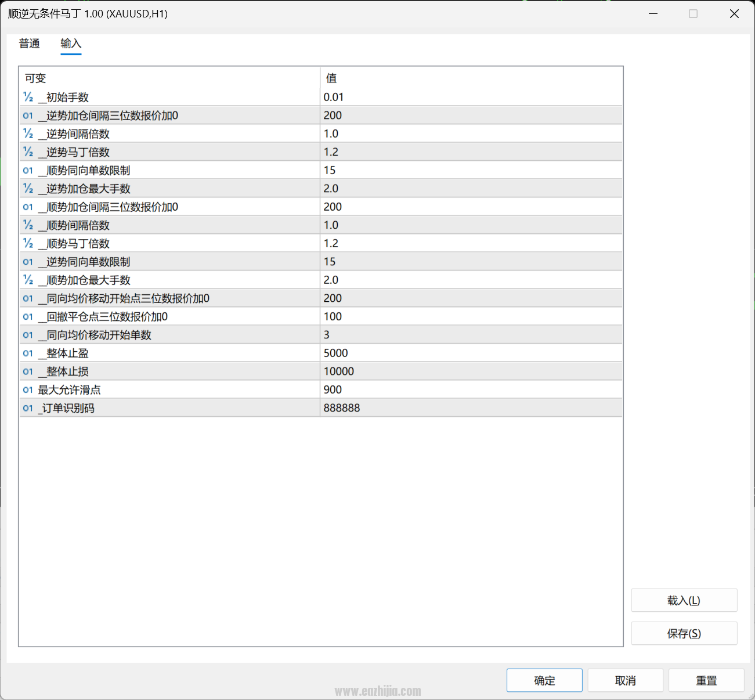Click the integer icon beside _整体止盈
Image resolution: width=755 pixels, height=700 pixels.
[x=28, y=353]
